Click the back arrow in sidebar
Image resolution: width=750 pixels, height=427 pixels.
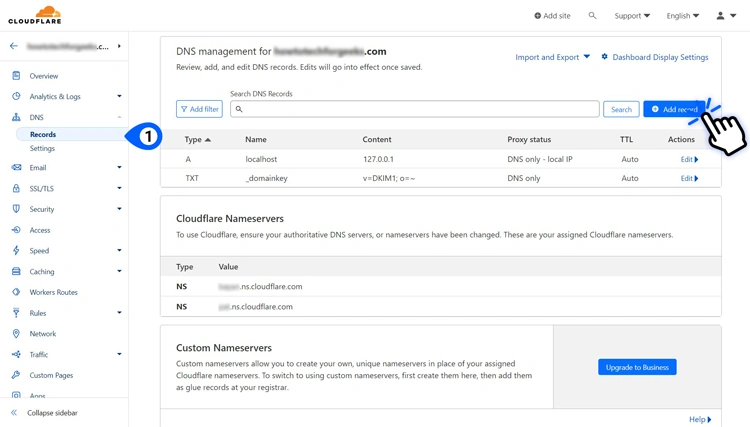(14, 46)
